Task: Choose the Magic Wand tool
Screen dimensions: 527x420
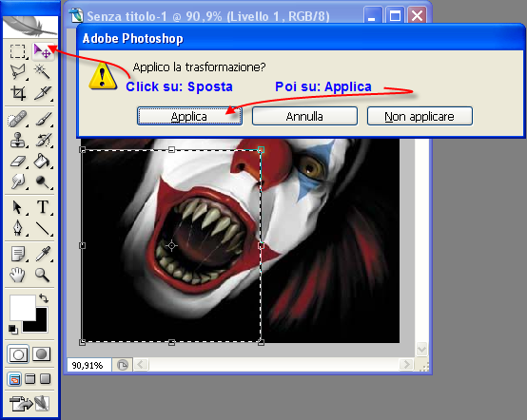Action: point(43,71)
